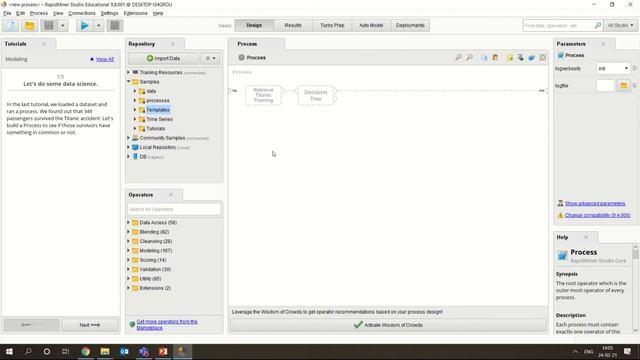This screenshot has width=640, height=360.
Task: Close the Repository panel
Action: [x=173, y=44]
